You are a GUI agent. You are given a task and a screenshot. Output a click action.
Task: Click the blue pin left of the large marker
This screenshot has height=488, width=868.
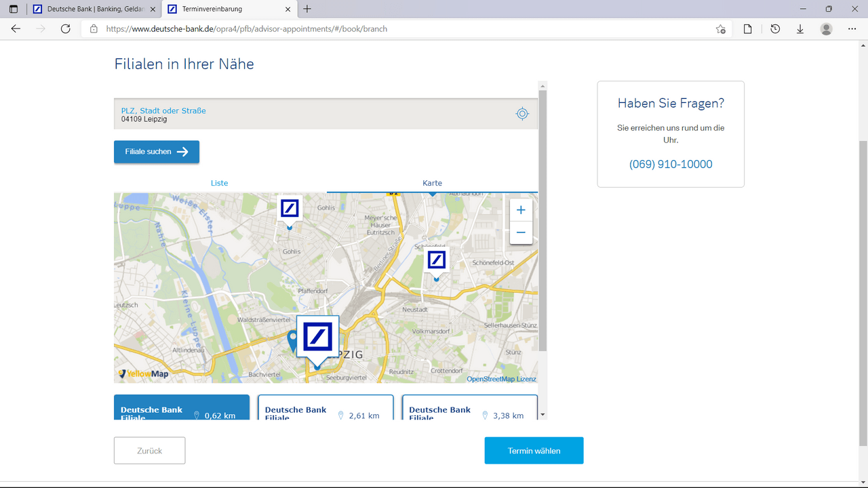[292, 341]
